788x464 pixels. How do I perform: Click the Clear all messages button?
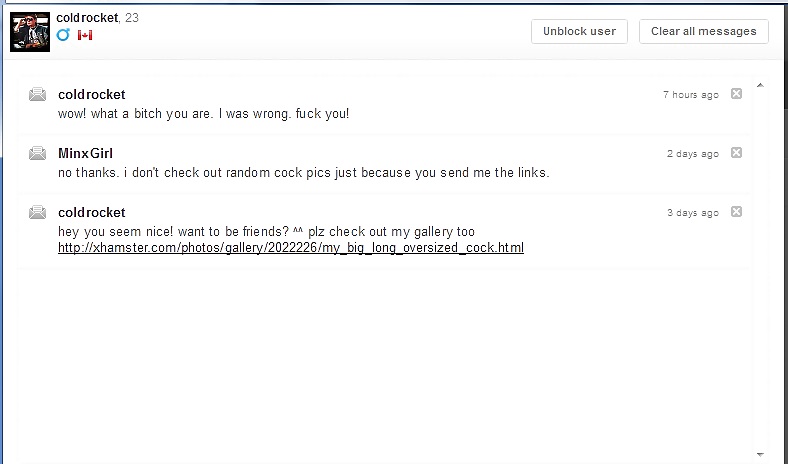pos(704,31)
